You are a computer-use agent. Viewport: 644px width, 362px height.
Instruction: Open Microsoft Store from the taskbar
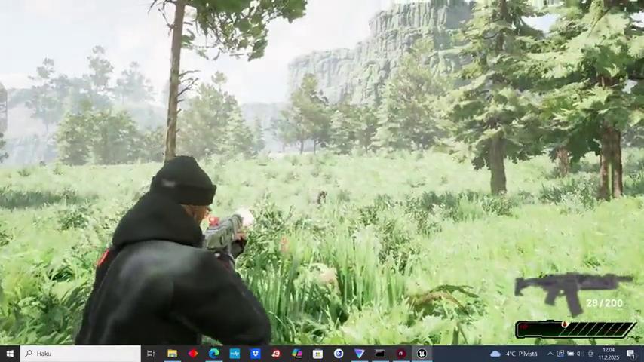tap(317, 354)
